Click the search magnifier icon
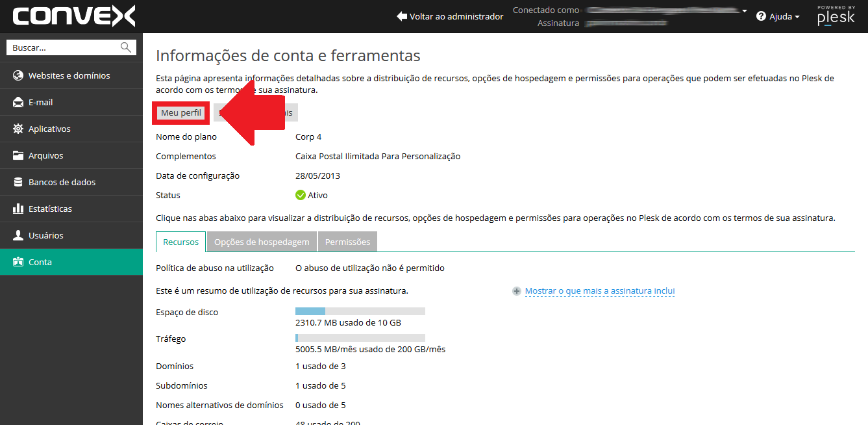 click(x=126, y=47)
